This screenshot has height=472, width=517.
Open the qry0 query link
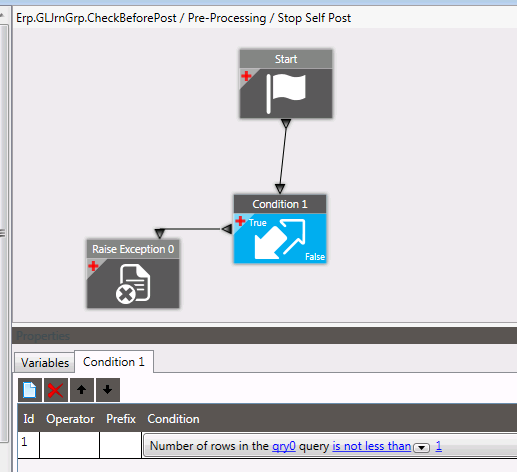(284, 446)
